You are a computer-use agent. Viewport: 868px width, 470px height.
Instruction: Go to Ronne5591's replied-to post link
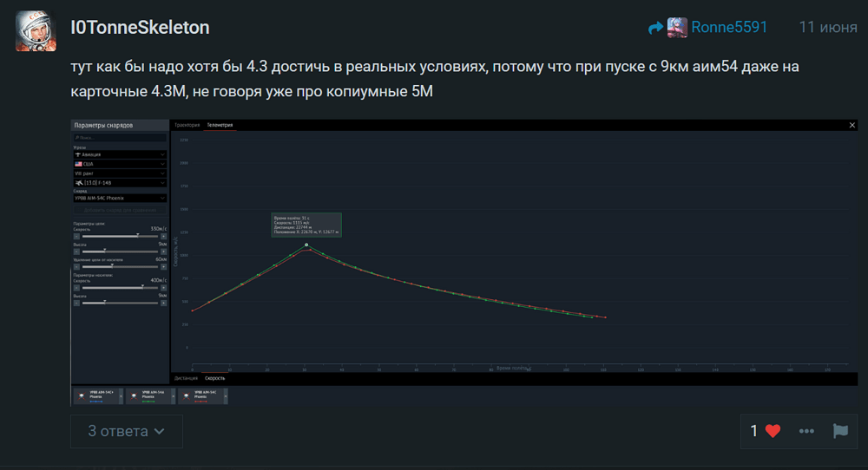click(729, 27)
